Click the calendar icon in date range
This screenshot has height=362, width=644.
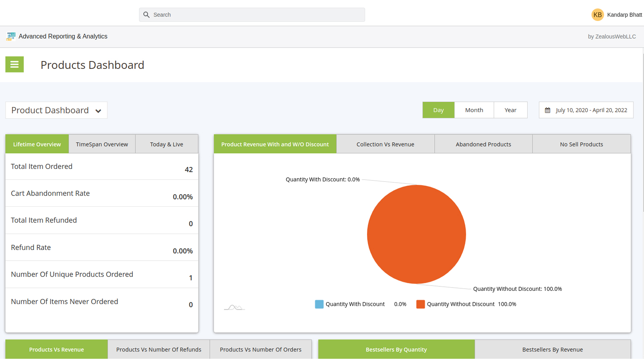point(547,110)
